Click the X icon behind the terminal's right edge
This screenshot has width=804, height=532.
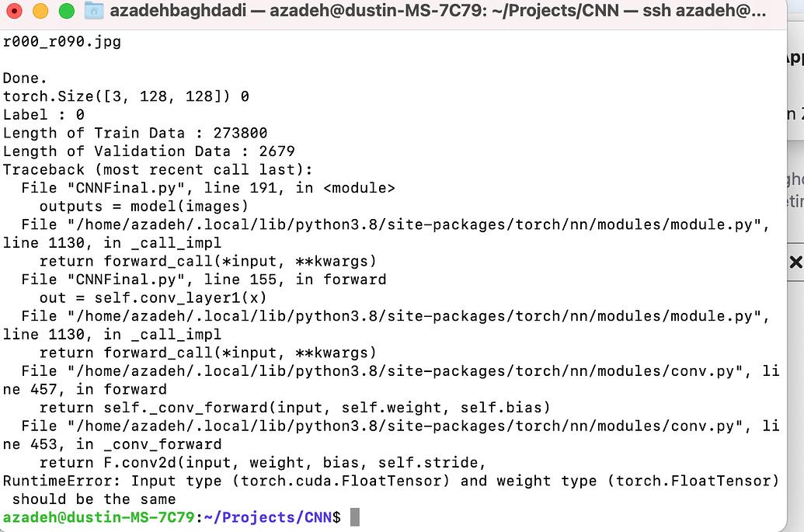click(795, 263)
